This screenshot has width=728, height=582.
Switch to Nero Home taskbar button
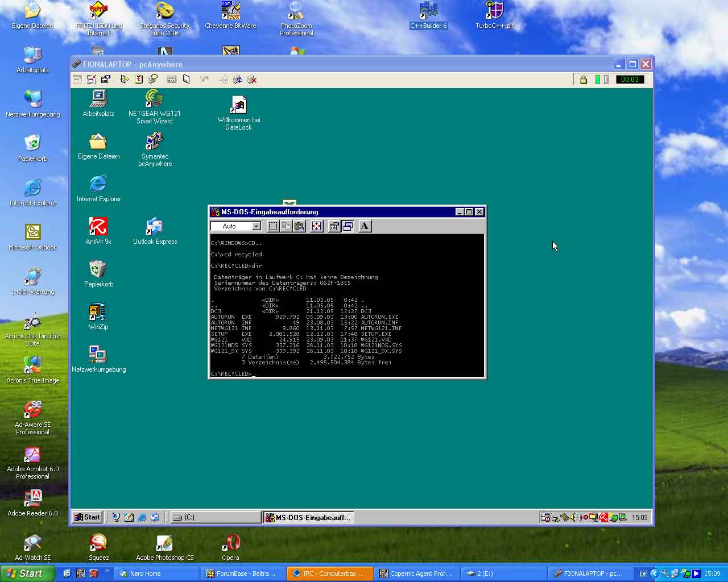(x=157, y=573)
